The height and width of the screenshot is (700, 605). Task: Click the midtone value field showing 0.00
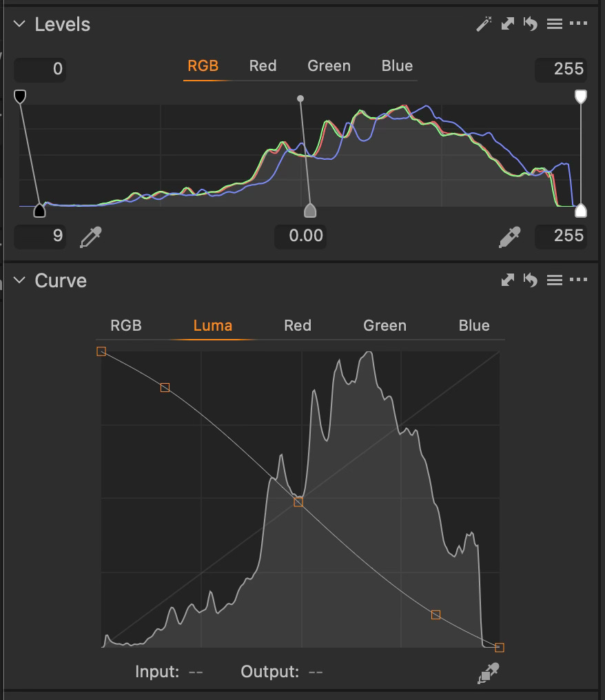pos(300,236)
